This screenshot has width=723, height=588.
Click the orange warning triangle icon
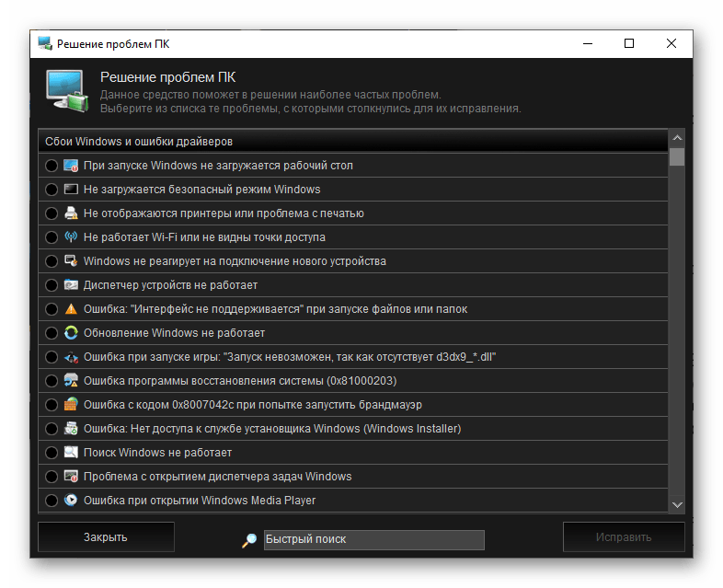(x=71, y=309)
